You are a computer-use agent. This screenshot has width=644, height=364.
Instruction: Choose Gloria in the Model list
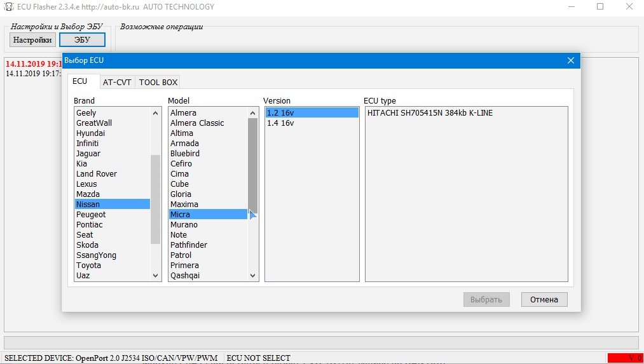[209, 194]
